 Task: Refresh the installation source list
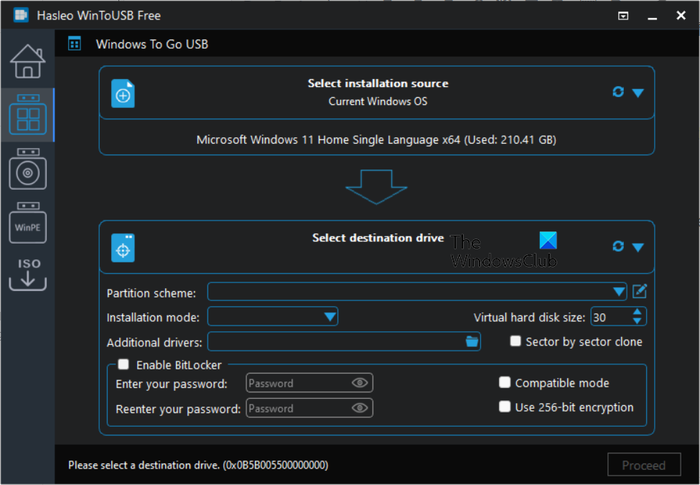(618, 92)
